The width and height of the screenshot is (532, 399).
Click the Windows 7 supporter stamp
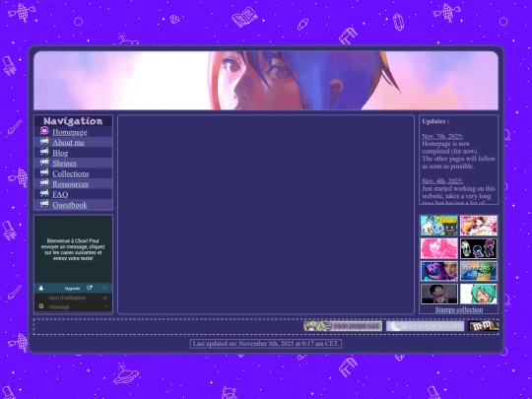479,271
